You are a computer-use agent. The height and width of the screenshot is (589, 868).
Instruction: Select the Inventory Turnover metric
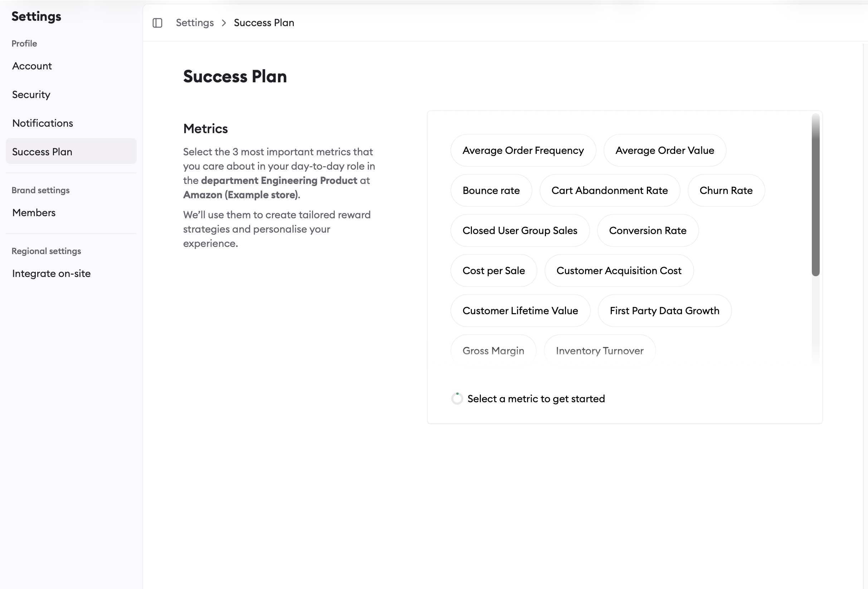coord(599,350)
